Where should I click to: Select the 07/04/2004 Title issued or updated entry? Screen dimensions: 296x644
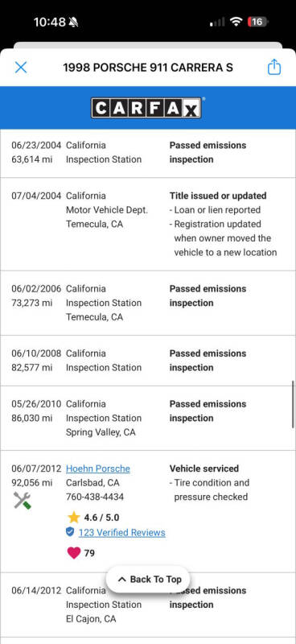coord(148,225)
